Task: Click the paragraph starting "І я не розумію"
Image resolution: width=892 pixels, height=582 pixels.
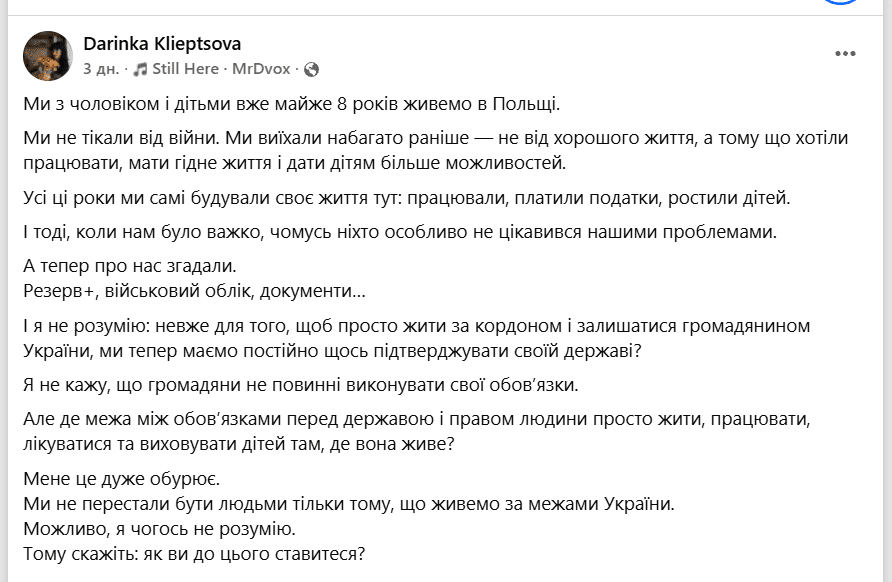Action: [x=416, y=338]
